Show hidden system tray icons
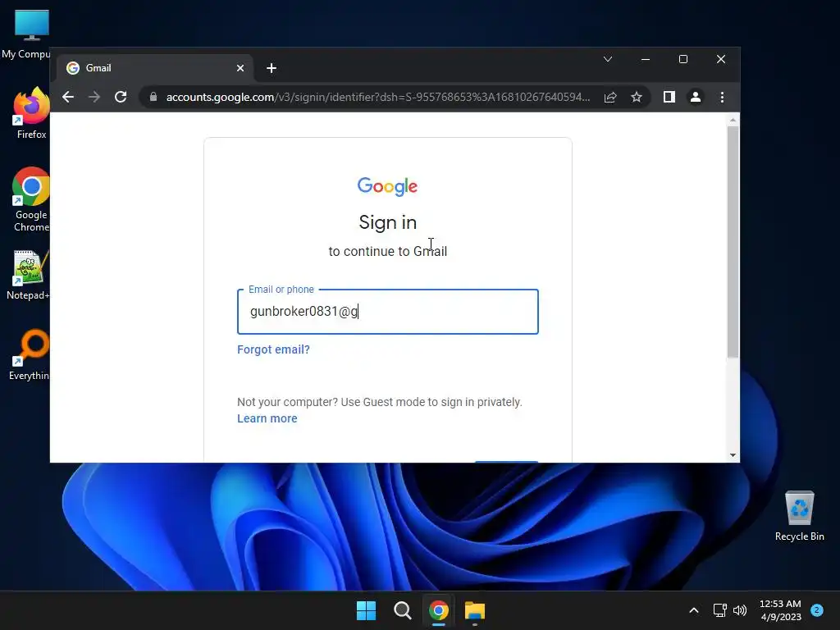Viewport: 840px width, 630px height. click(694, 610)
